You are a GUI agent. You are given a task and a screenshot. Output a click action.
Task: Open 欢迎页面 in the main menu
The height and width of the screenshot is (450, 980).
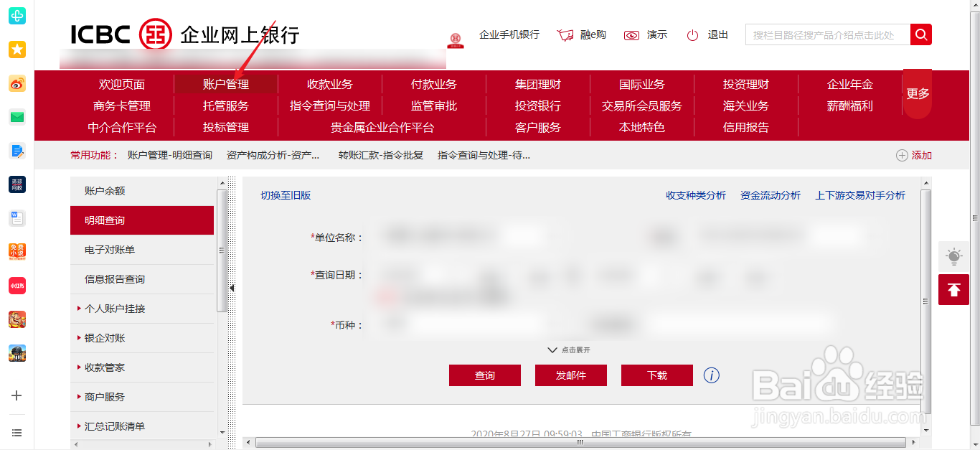pos(122,84)
